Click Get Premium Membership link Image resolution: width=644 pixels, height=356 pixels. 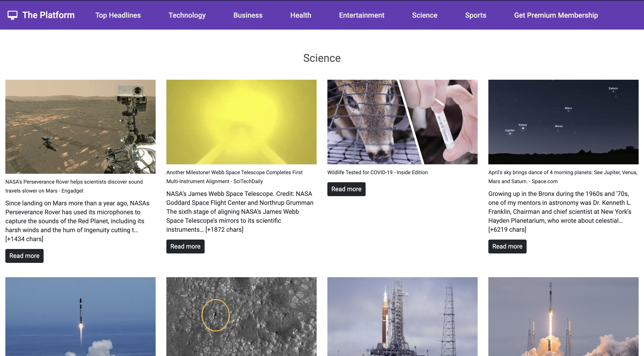[x=556, y=15]
